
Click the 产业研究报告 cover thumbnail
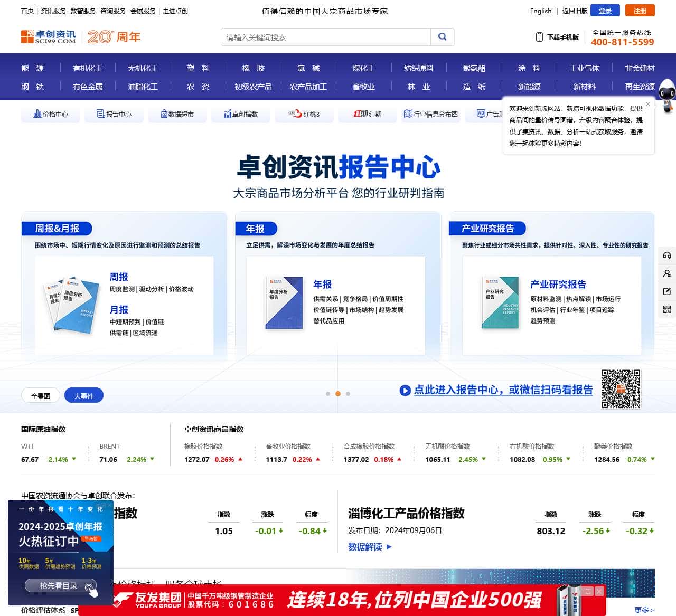click(500, 303)
